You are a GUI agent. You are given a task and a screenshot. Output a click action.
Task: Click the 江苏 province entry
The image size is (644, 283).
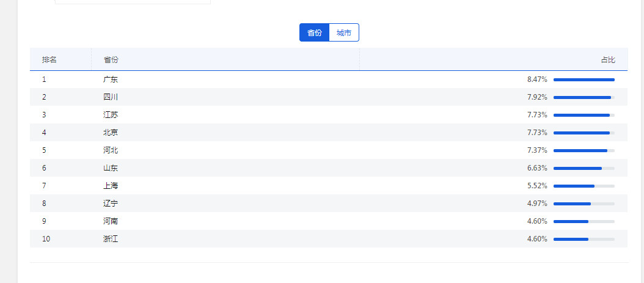coord(111,115)
